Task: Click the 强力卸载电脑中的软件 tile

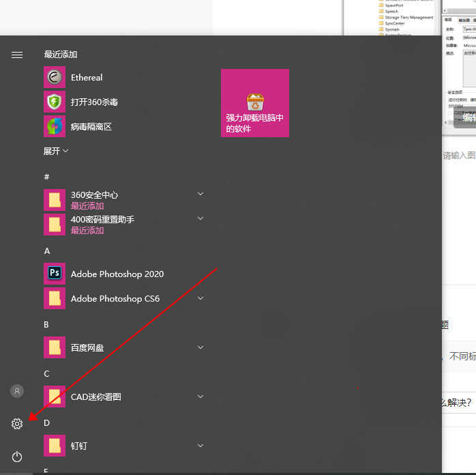Action: 255,103
